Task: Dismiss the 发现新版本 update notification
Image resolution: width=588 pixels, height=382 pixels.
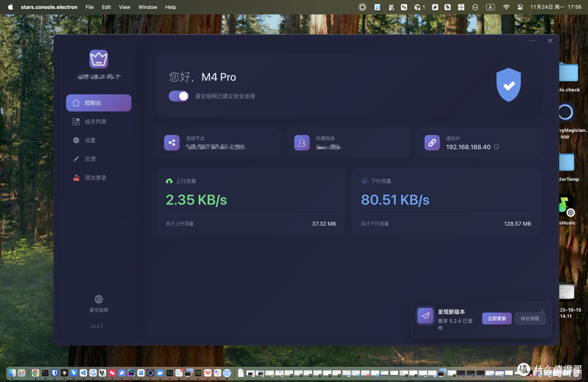Action: 542,311
